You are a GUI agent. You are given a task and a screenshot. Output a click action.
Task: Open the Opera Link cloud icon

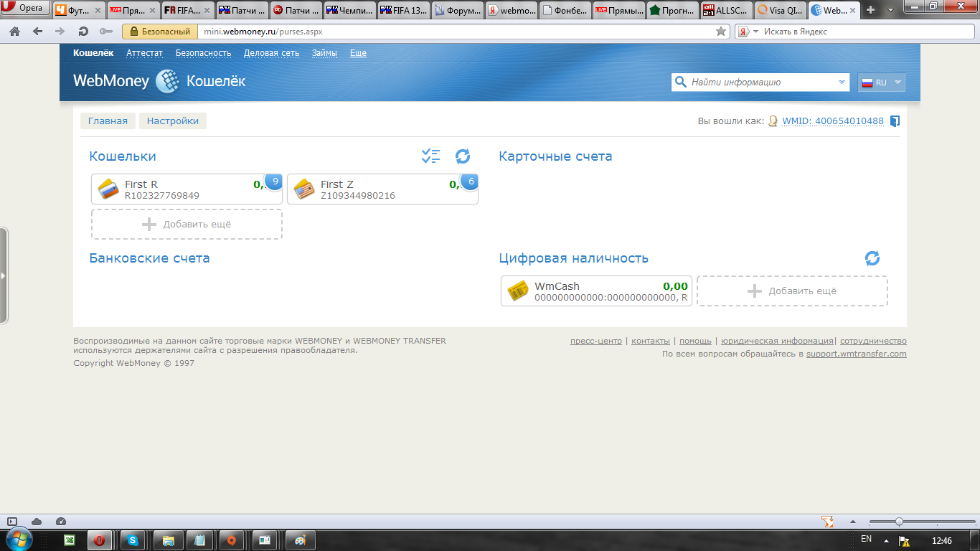coord(37,522)
